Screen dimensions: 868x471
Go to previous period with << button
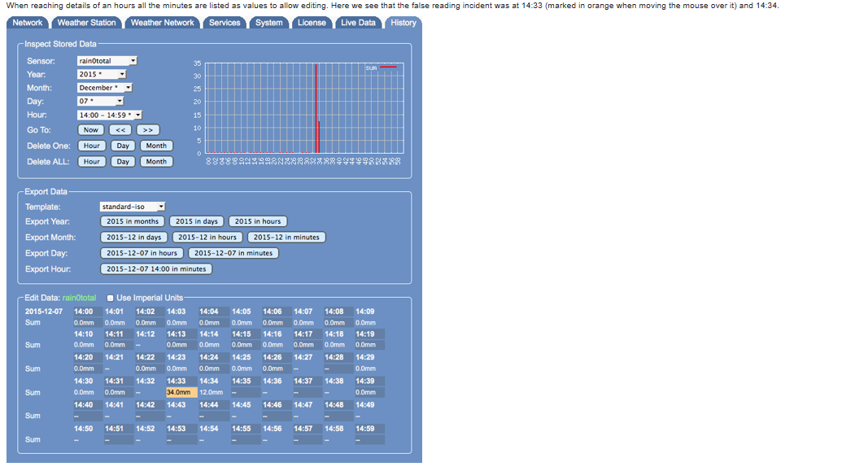120,130
